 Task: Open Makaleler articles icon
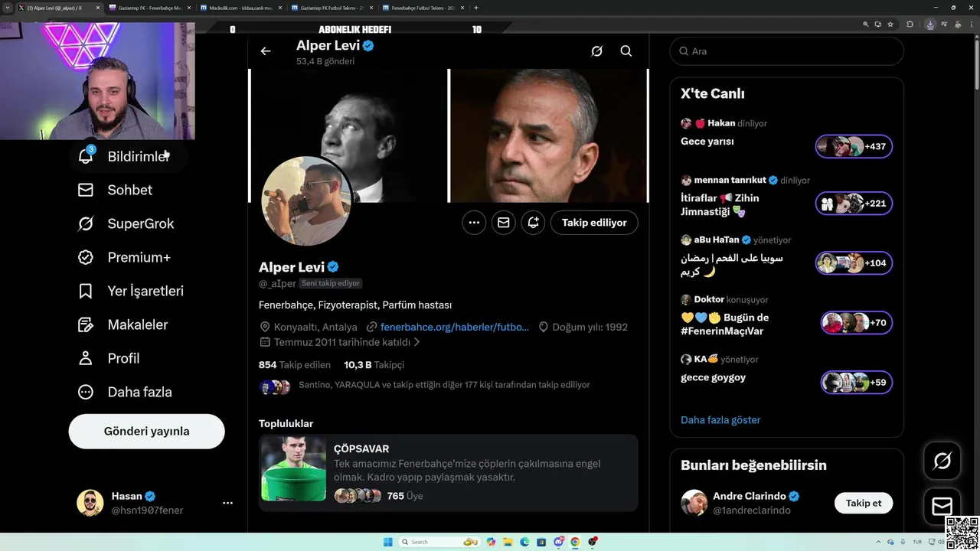pos(86,324)
